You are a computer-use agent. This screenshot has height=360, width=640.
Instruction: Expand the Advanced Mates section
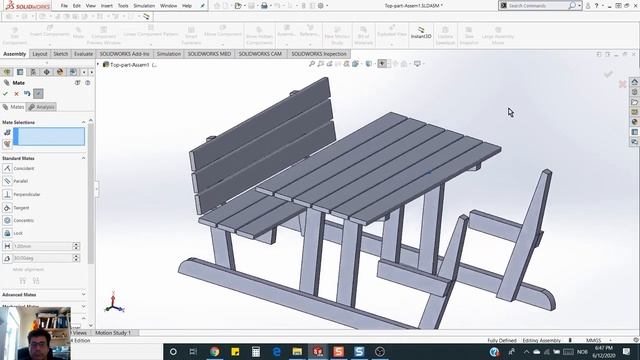click(83, 294)
